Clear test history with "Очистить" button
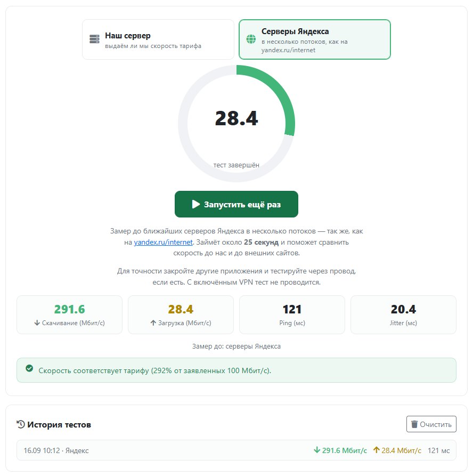Image resolution: width=473 pixels, height=476 pixels. [431, 424]
